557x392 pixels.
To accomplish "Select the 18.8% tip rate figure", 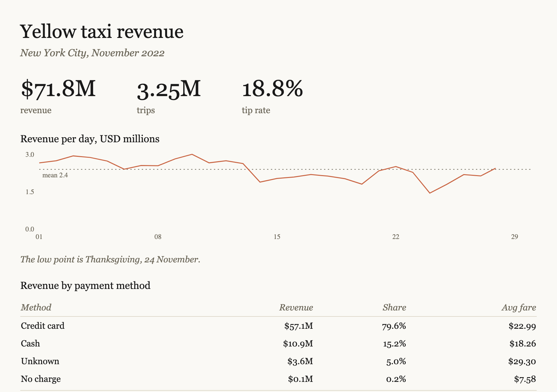I will click(x=272, y=89).
